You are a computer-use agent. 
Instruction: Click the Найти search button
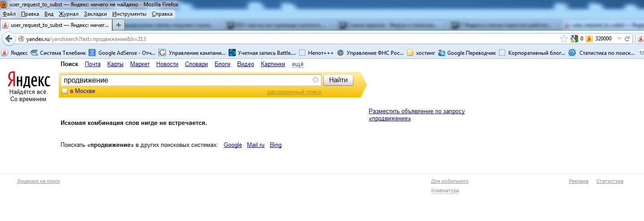(338, 80)
